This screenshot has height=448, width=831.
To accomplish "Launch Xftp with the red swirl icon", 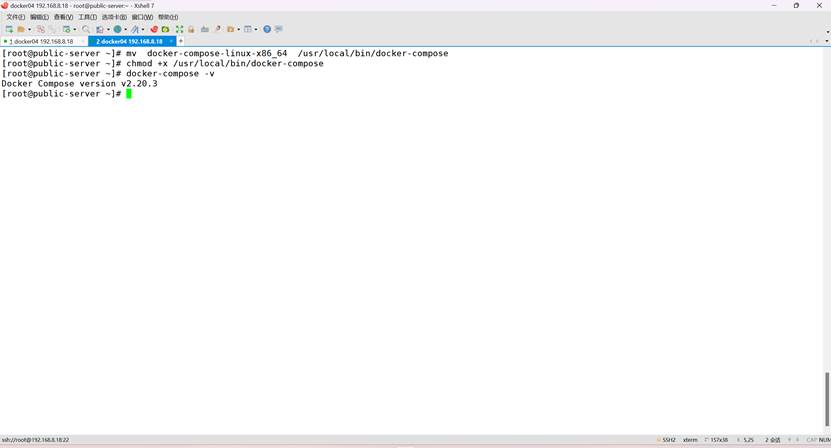I will pyautogui.click(x=154, y=29).
